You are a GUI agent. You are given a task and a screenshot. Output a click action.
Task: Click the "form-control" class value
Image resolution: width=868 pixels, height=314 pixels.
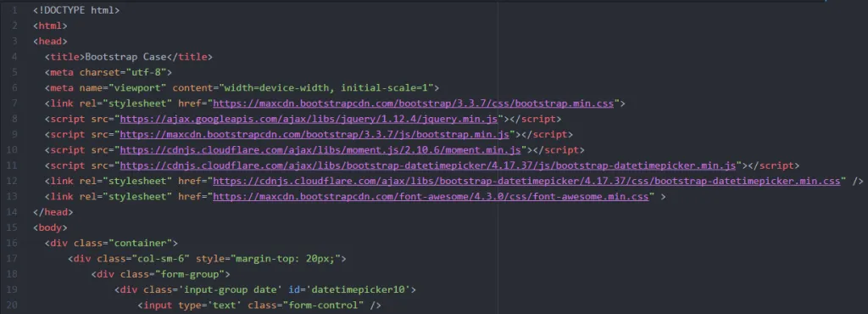[x=323, y=305]
